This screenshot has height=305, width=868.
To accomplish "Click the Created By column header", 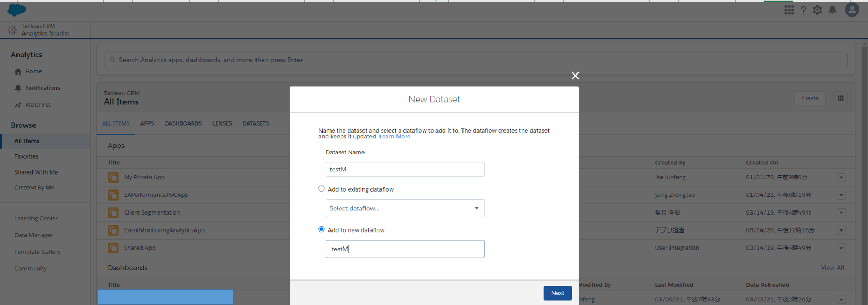I will tap(670, 163).
